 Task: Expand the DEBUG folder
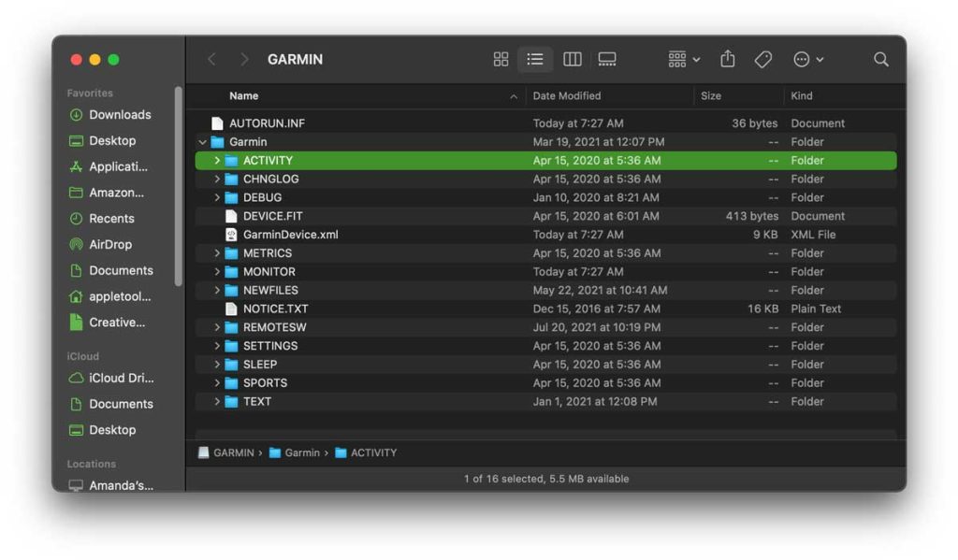tap(217, 197)
